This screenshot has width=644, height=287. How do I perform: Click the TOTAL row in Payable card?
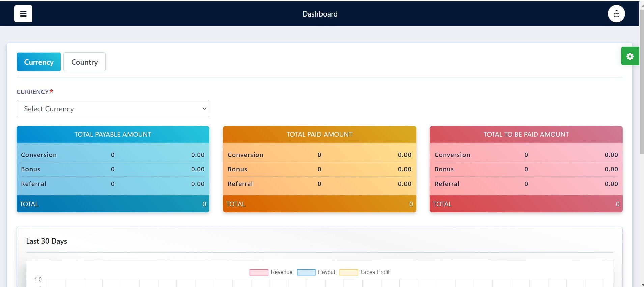(x=113, y=204)
